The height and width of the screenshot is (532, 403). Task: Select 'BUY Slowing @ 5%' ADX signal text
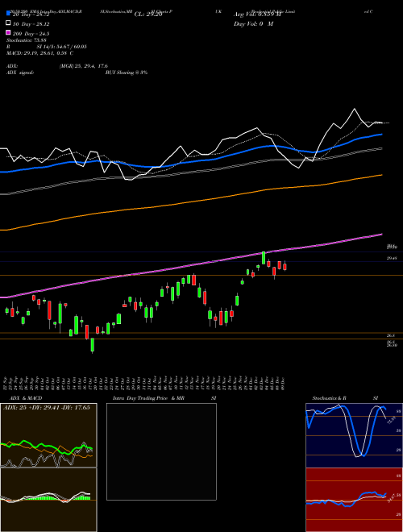(x=127, y=73)
